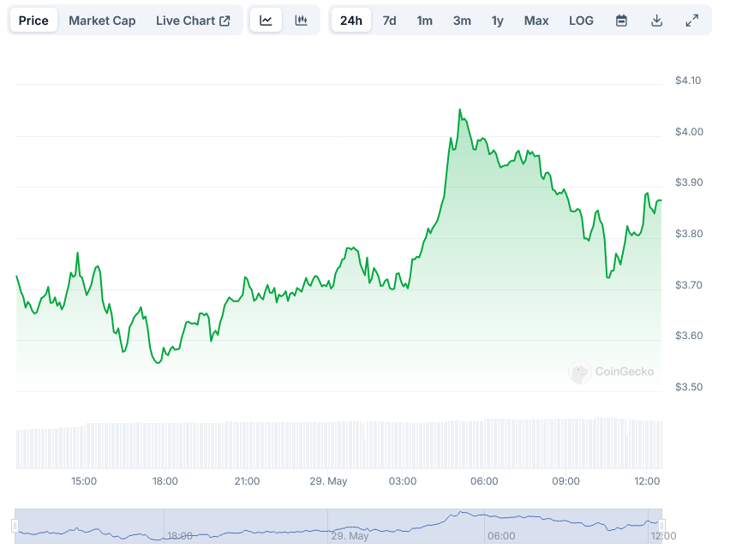Select the 1y time range
The image size is (736, 560).
497,21
